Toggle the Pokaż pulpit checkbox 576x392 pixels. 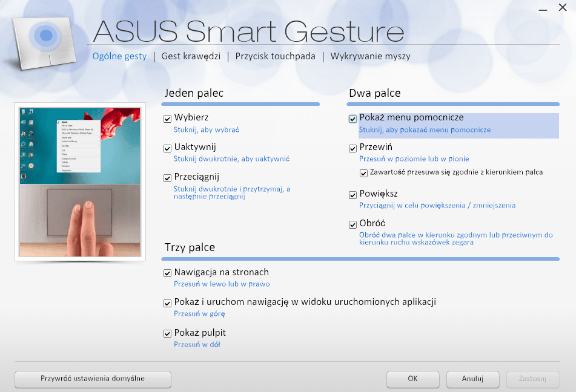pyautogui.click(x=168, y=334)
